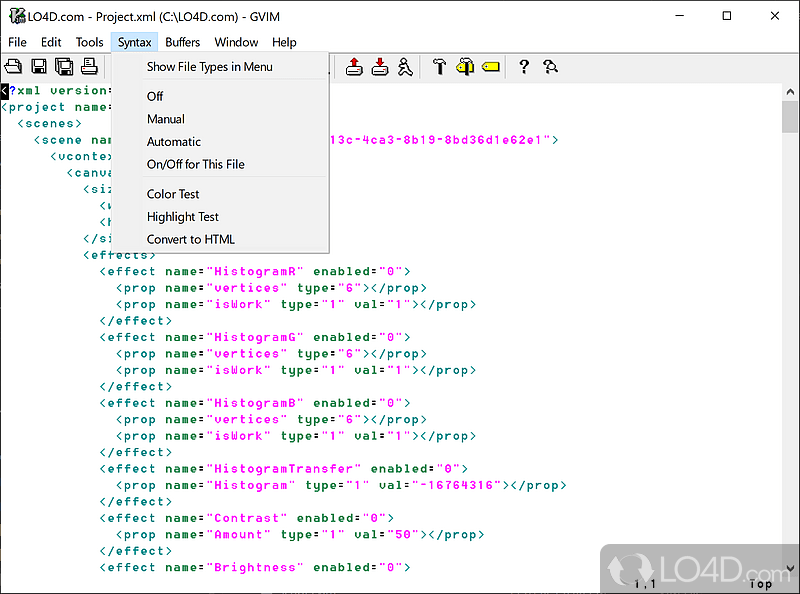Click the <scenes> tag line
800x594 pixels.
(49, 123)
